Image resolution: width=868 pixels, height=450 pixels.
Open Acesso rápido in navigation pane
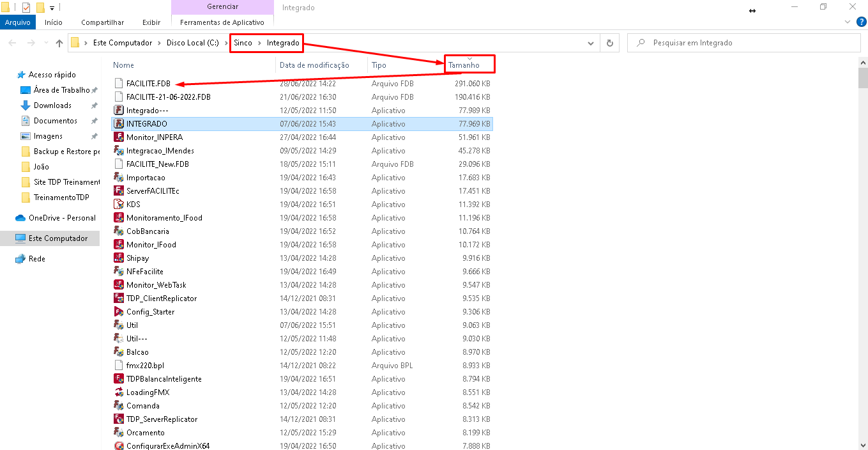[x=52, y=75]
